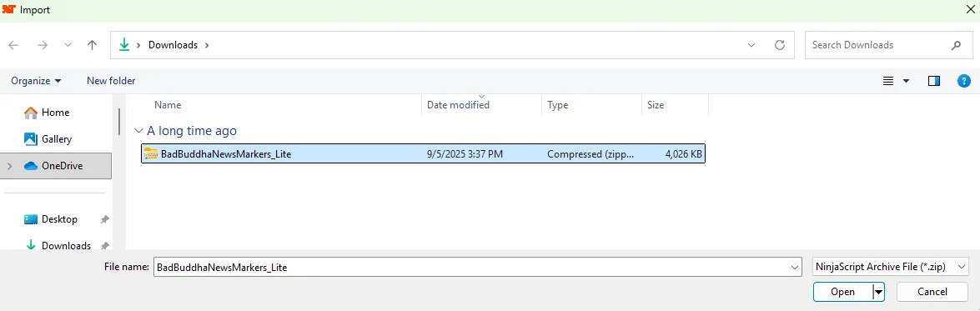Screen dimensions: 980x311
Task: Select Downloads in the address breadcrumb
Action: pyautogui.click(x=173, y=45)
